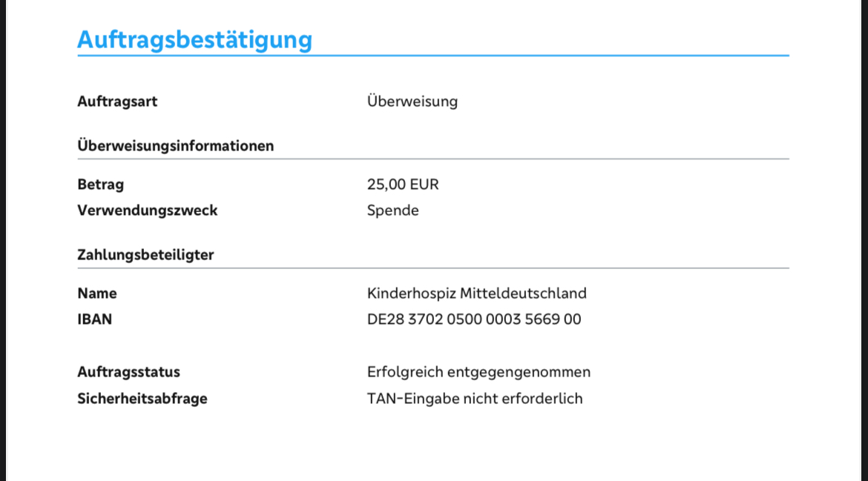Screen dimensions: 868x481
Task: Click the Überweisung order type value
Action: pos(412,102)
